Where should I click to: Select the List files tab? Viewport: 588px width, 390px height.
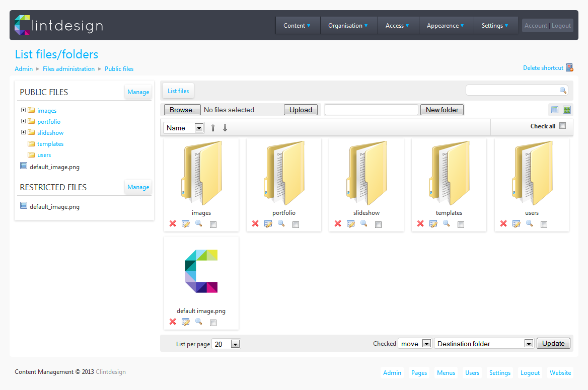pyautogui.click(x=178, y=91)
